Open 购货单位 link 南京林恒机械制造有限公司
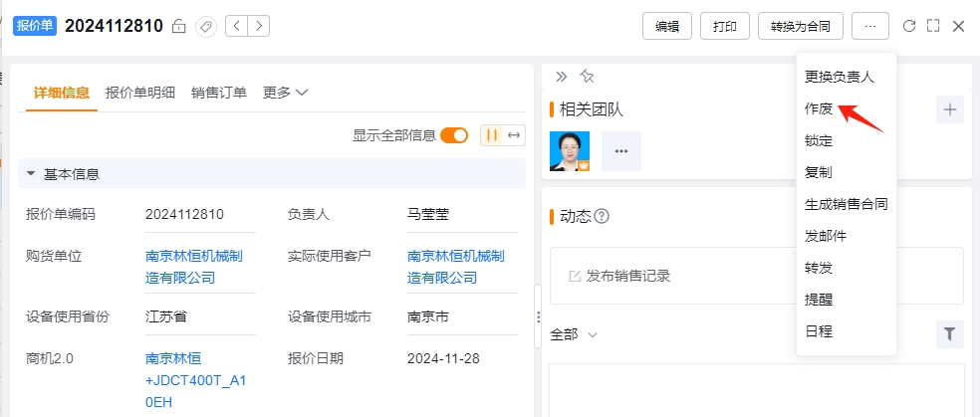 point(194,267)
